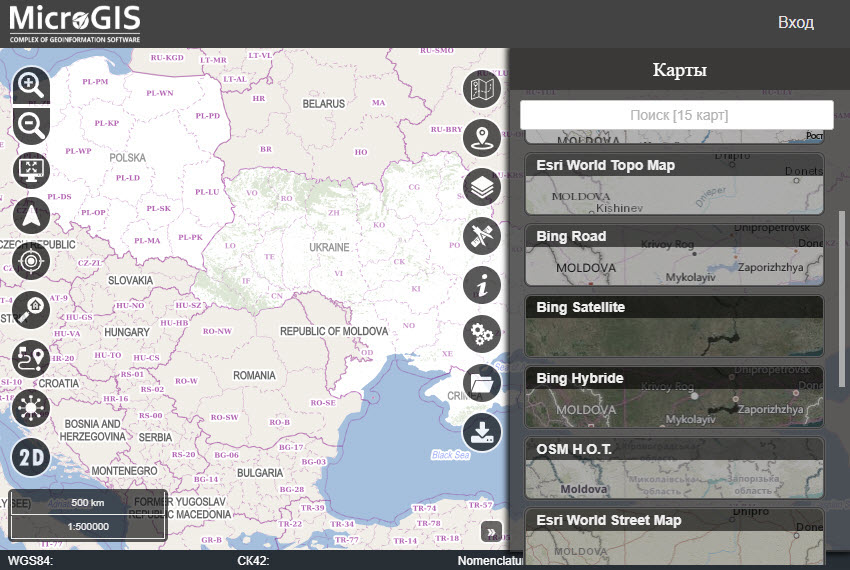Select the ruler and pencil measure tool

[482, 236]
